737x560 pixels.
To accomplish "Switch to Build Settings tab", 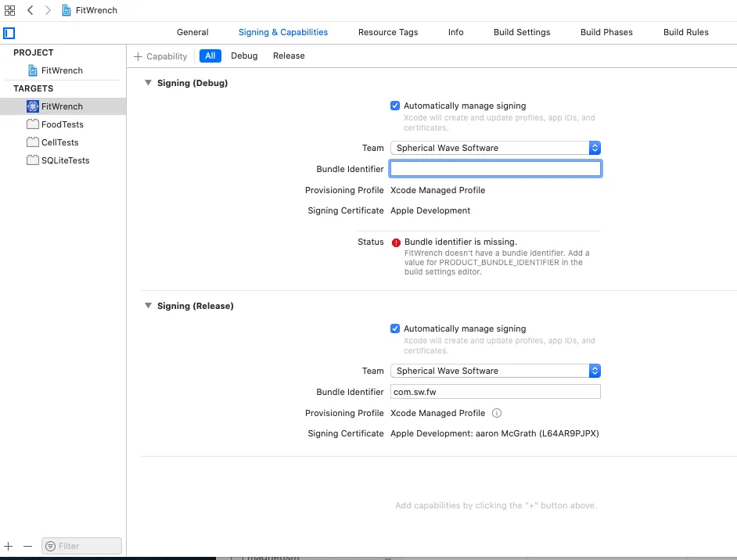I will (522, 32).
